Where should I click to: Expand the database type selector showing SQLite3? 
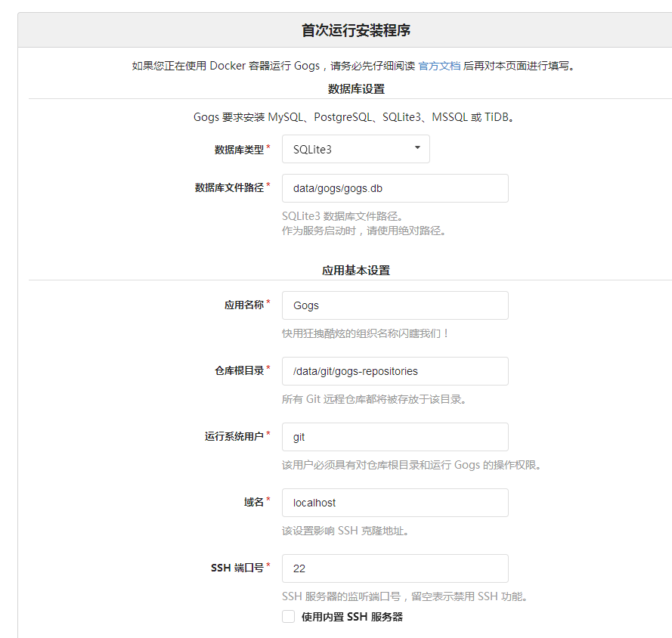coord(355,149)
